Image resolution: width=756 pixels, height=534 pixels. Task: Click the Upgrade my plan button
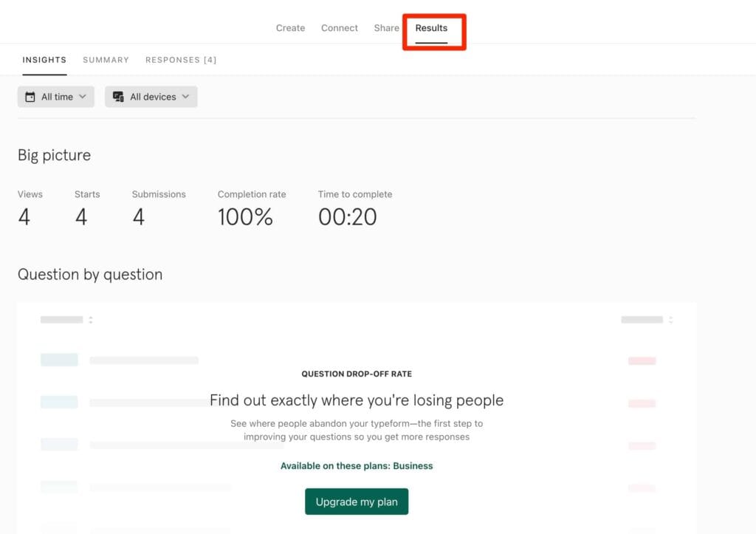click(x=357, y=502)
